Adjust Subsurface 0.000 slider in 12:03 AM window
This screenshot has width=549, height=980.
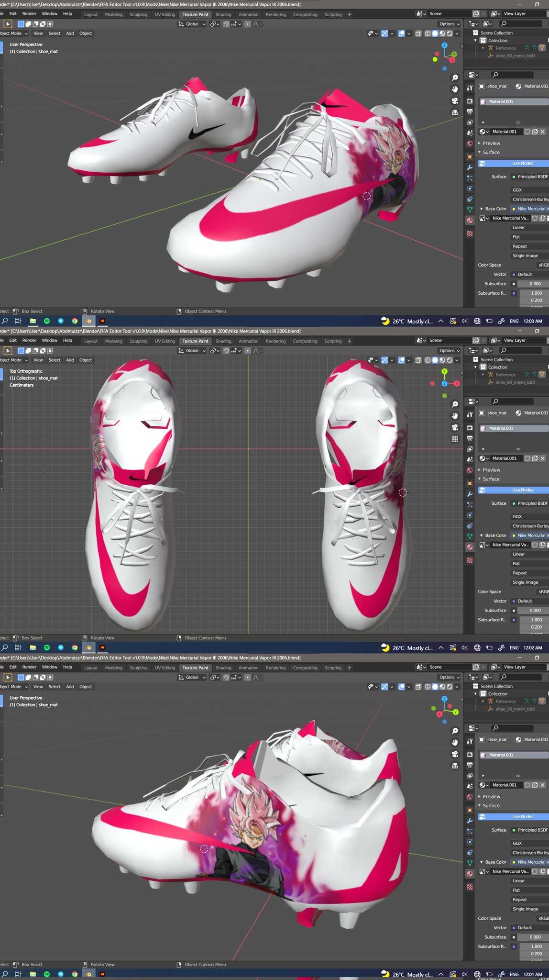click(x=534, y=284)
